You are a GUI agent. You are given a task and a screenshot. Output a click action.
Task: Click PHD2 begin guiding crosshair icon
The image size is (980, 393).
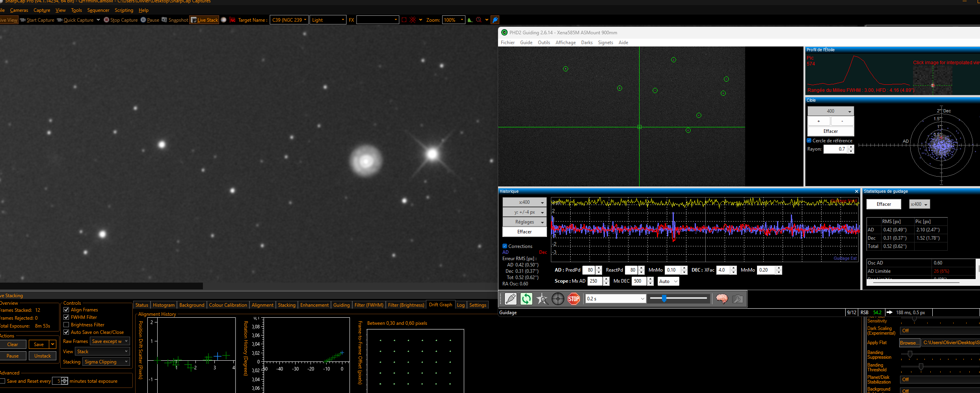point(558,299)
